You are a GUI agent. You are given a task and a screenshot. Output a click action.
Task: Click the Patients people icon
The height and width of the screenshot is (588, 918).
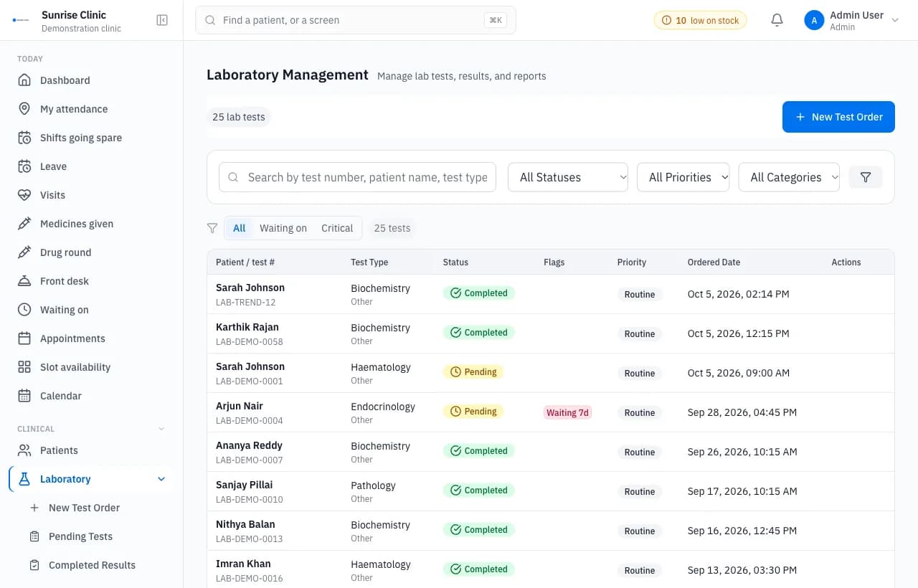24,450
